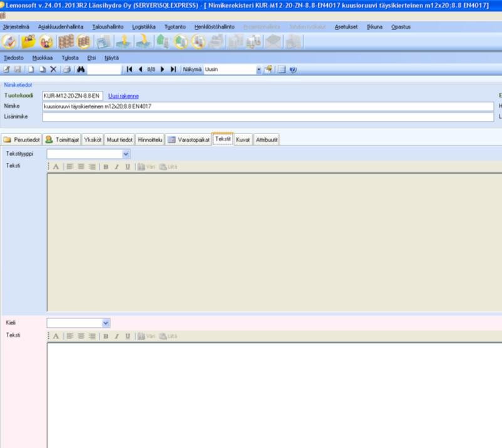This screenshot has height=448, width=502.
Task: Open the Tiedosto file menu
Action: [14, 58]
